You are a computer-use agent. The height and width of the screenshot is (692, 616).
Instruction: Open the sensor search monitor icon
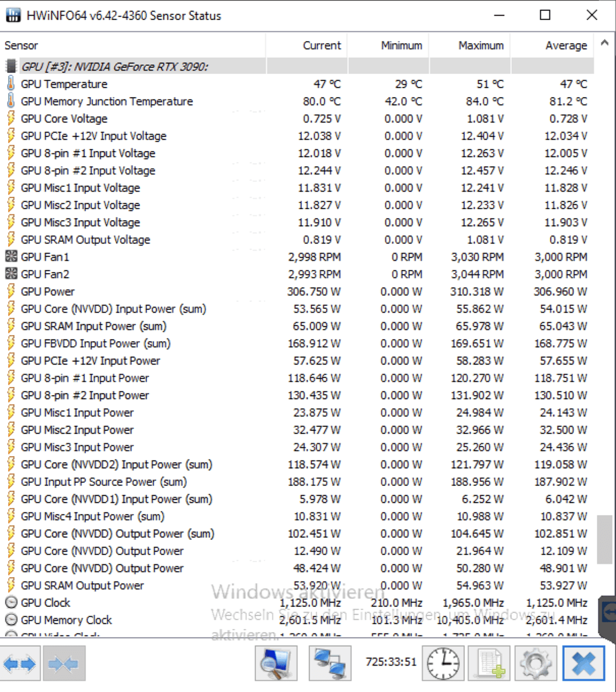pos(276,663)
